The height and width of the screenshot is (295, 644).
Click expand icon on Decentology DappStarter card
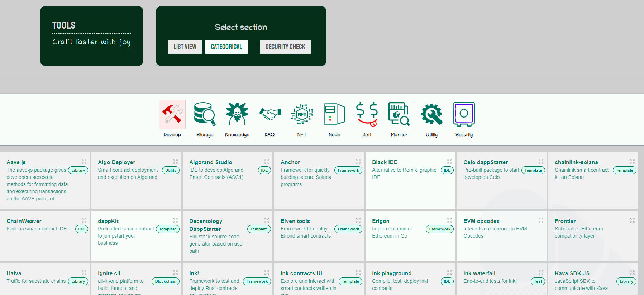coord(267,220)
